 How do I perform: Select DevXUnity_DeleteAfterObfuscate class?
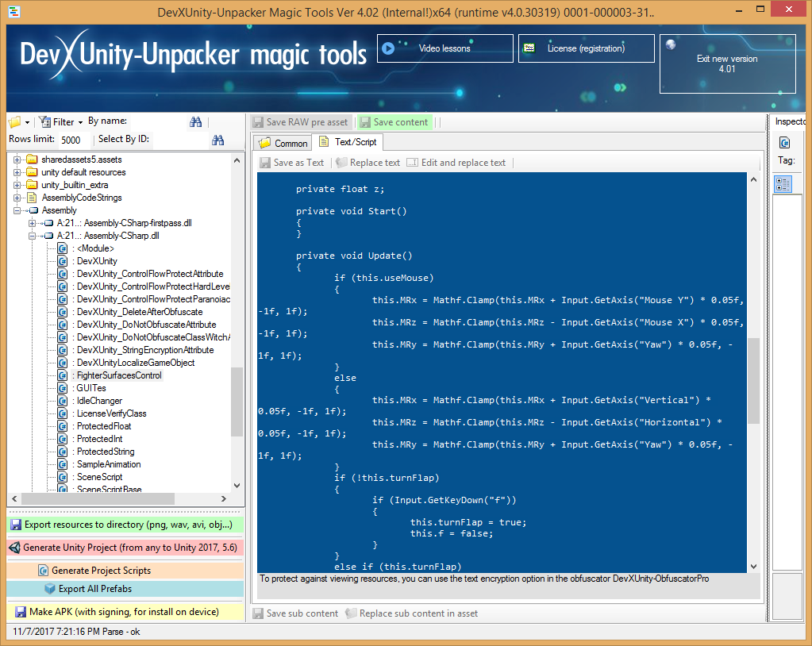coord(140,312)
